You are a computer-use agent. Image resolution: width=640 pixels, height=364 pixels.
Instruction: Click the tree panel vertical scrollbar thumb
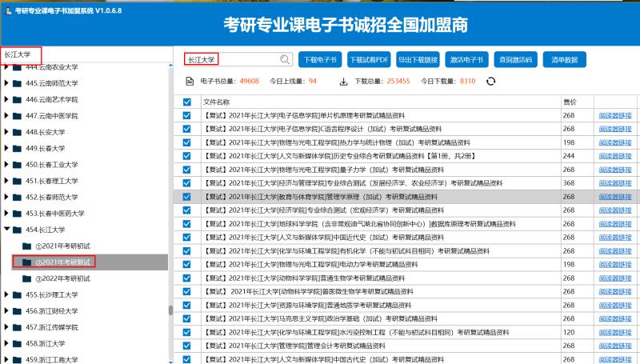click(171, 310)
